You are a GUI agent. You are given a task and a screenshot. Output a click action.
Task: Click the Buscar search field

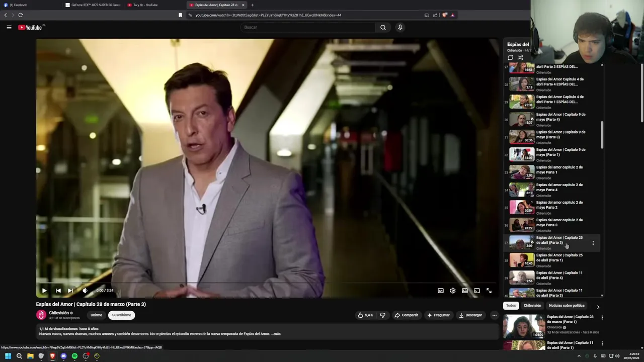point(307,27)
